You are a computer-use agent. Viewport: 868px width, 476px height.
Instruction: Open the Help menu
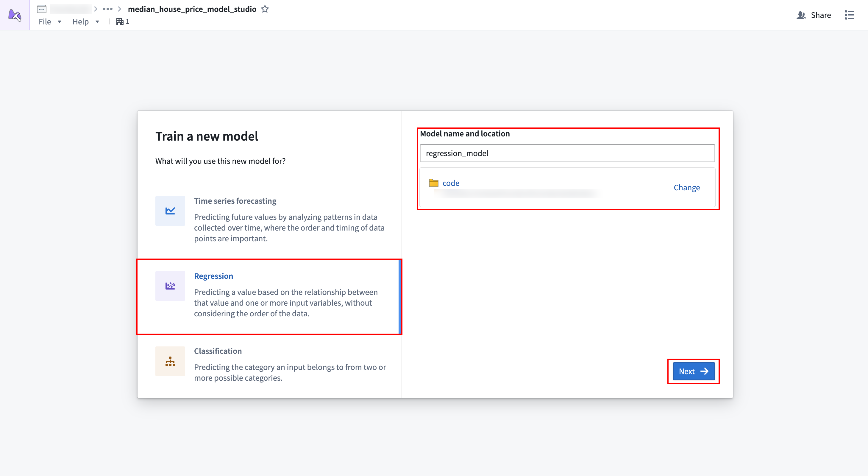pyautogui.click(x=85, y=21)
